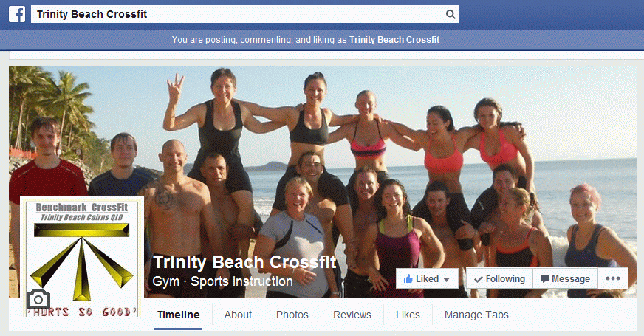The height and width of the screenshot is (336, 644).
Task: Click the camera icon on profile picture
Action: coord(38,299)
